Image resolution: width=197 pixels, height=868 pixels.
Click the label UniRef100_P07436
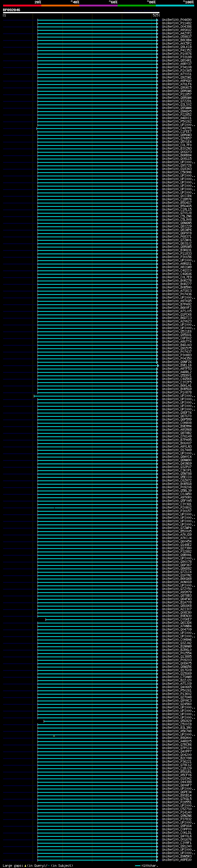(177, 294)
